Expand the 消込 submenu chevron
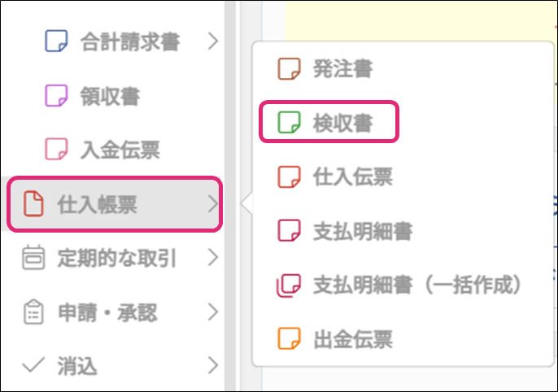Image resolution: width=558 pixels, height=392 pixels. [x=214, y=366]
